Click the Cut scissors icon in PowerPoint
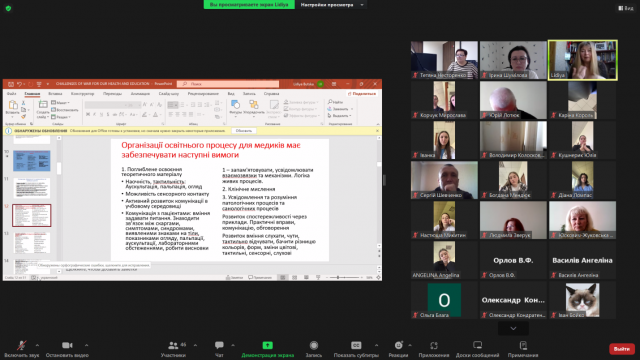 pyautogui.click(x=23, y=103)
